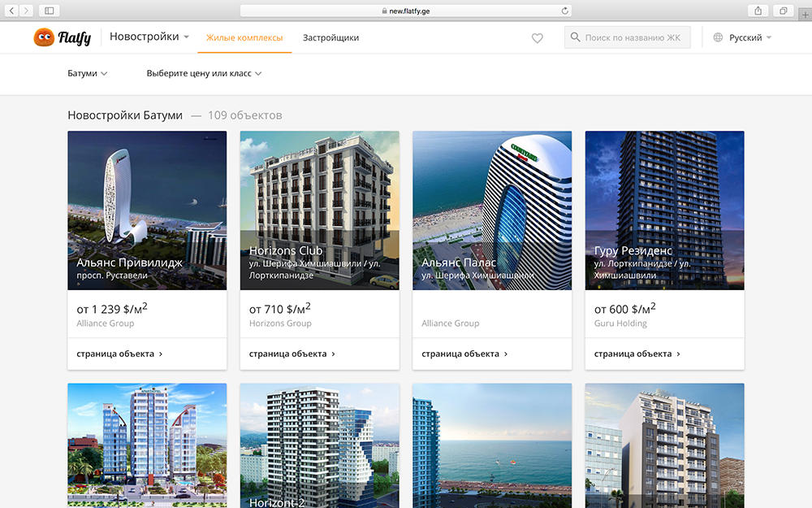The image size is (812, 508).
Task: Click Horizons Group developer name
Action: (280, 323)
